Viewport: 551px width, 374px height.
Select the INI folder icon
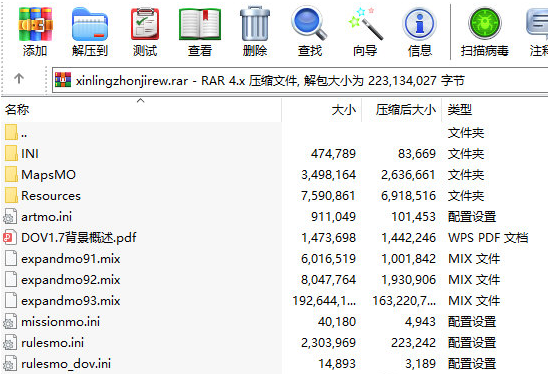(x=11, y=153)
